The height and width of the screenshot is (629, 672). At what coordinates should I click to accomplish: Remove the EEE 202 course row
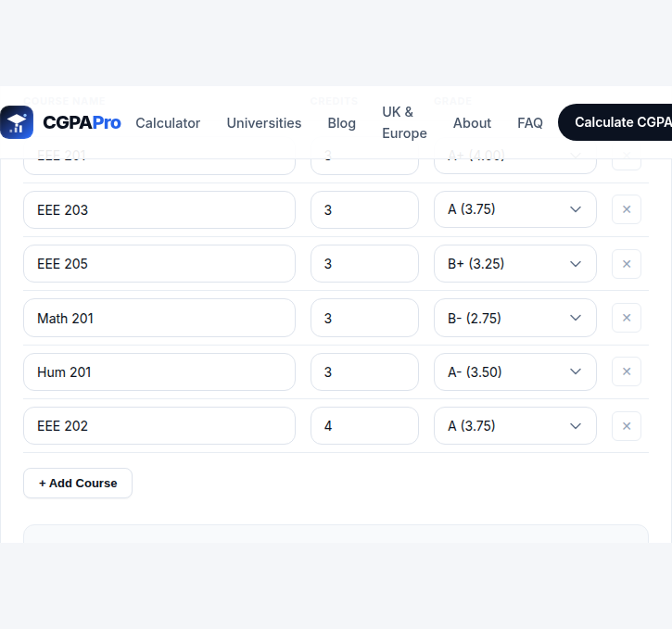point(627,426)
